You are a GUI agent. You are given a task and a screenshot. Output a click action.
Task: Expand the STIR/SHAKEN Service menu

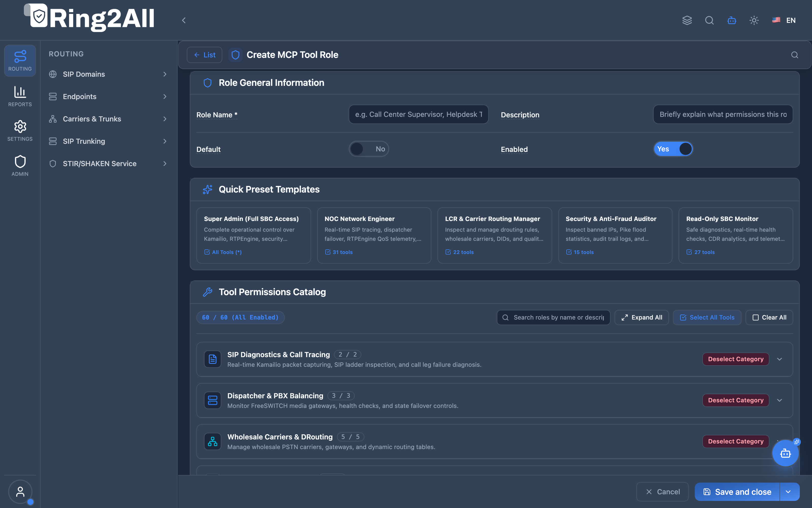coord(108,164)
